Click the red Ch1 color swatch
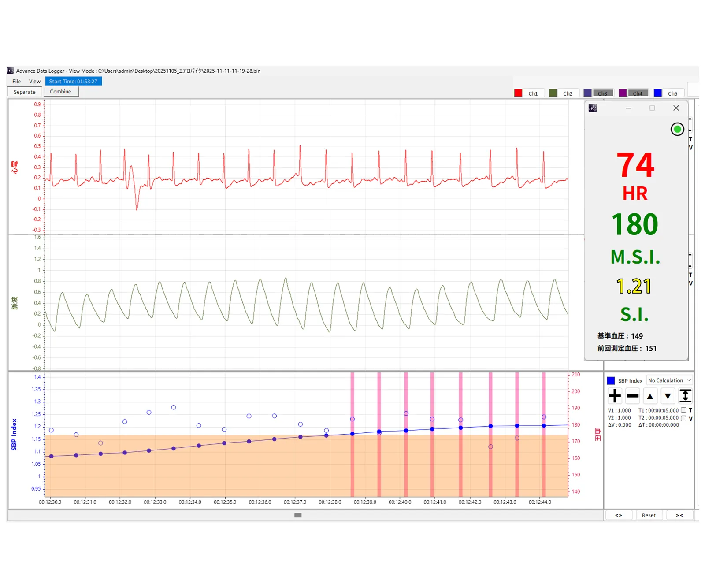This screenshot has height=588, width=705. tap(518, 93)
